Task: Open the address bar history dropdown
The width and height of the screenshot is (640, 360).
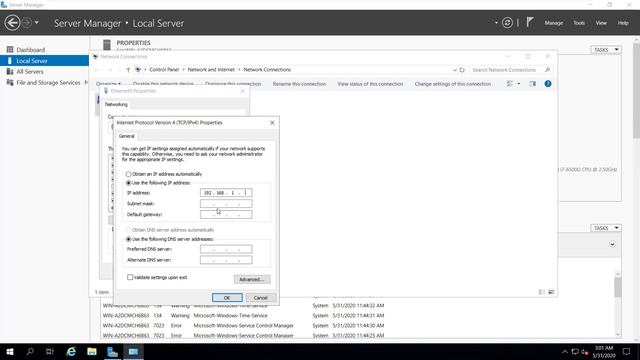Action: (454, 70)
